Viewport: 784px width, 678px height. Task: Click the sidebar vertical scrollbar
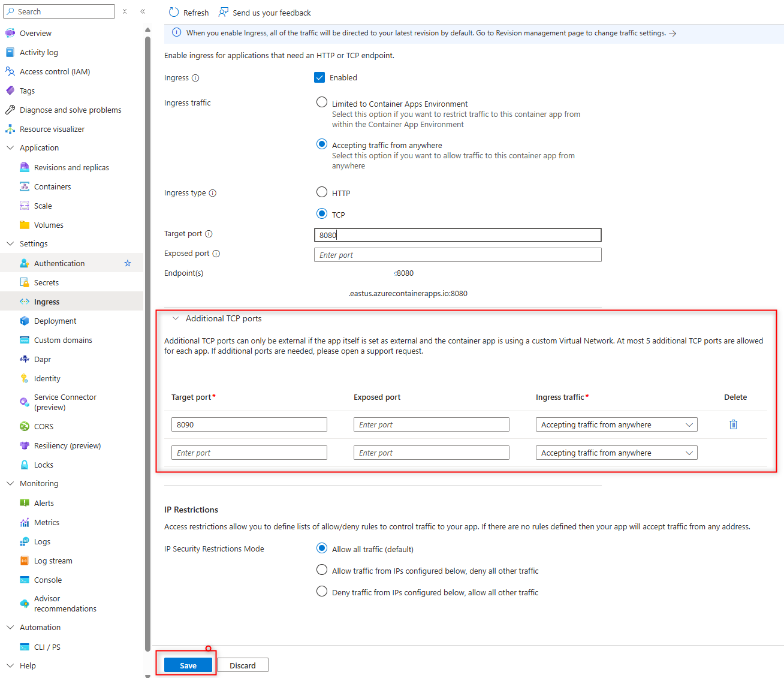click(x=147, y=343)
